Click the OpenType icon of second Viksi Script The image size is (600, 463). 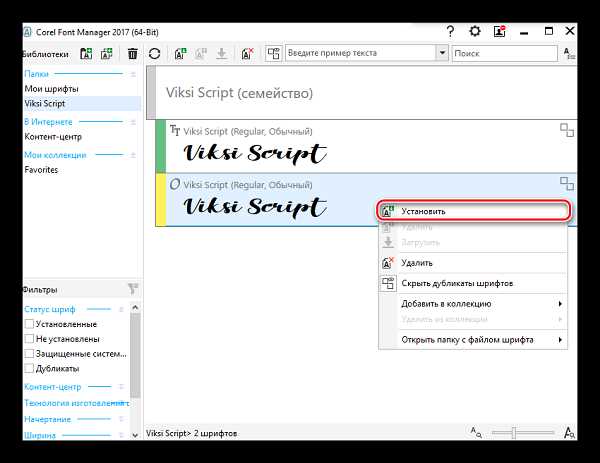click(175, 184)
